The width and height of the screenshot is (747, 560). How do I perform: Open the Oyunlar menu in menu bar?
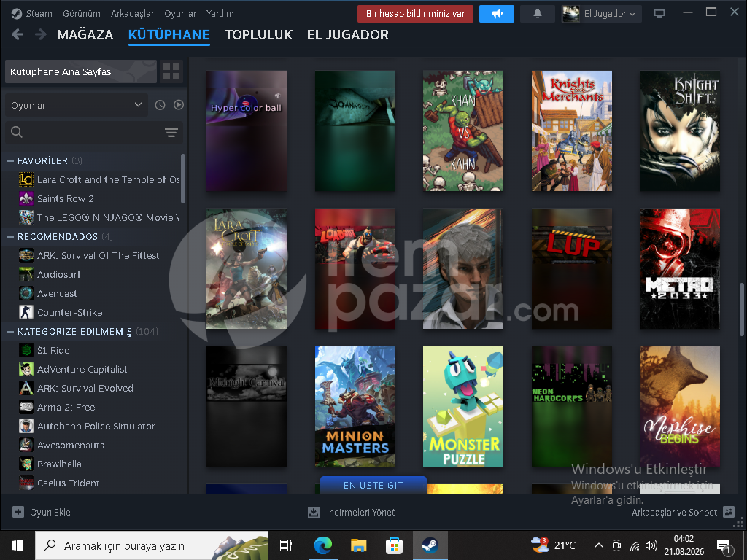pyautogui.click(x=180, y=13)
